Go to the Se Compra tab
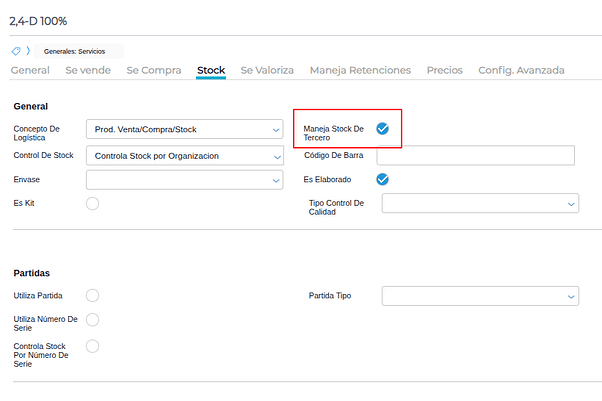This screenshot has width=602, height=401. click(x=154, y=71)
